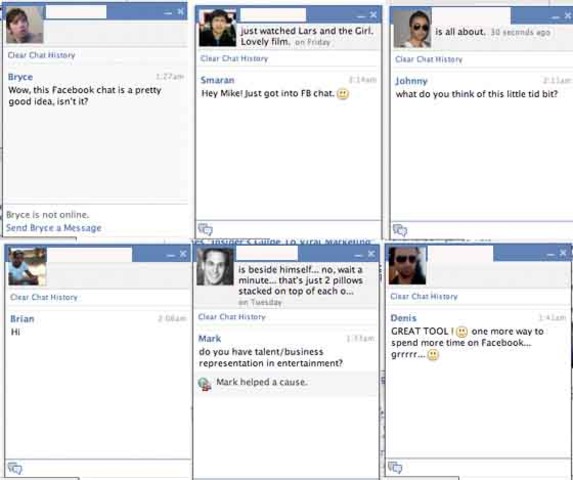
Task: Clear chat history in Johnny's window
Action: click(429, 59)
